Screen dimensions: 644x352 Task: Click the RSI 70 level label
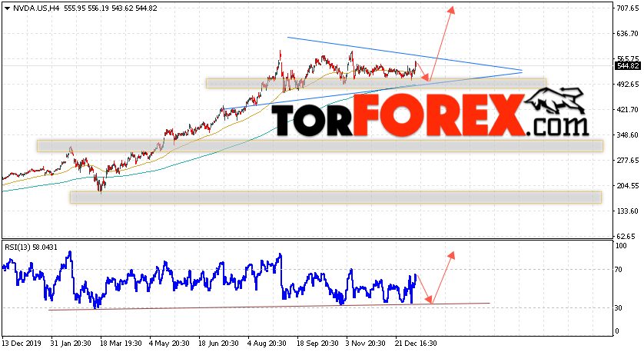pos(620,270)
